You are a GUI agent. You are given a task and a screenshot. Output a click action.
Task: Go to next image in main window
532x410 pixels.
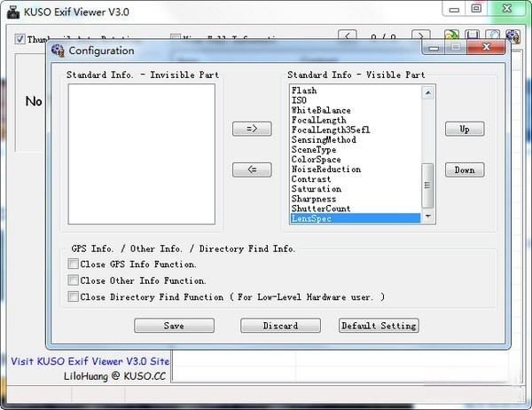point(420,35)
